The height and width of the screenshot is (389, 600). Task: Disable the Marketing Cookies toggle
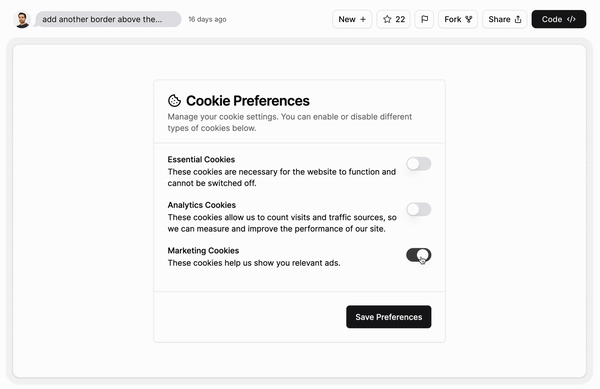tap(419, 255)
